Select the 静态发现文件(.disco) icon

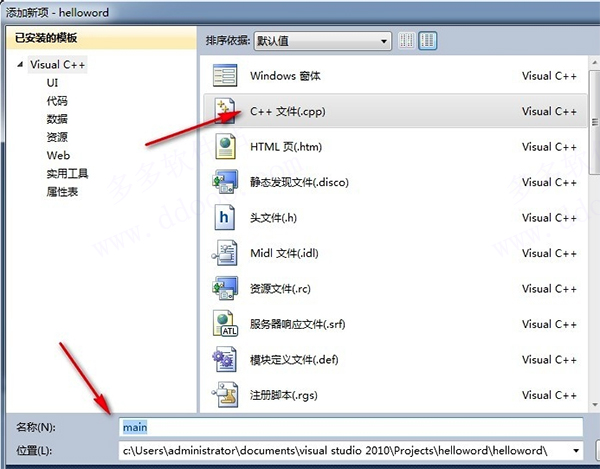(225, 182)
